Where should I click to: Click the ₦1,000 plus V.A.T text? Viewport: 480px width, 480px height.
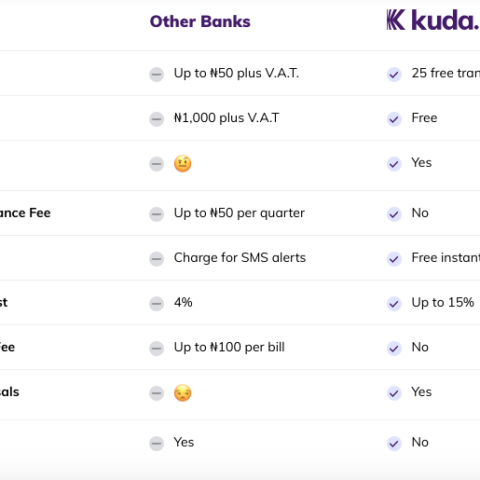227,118
